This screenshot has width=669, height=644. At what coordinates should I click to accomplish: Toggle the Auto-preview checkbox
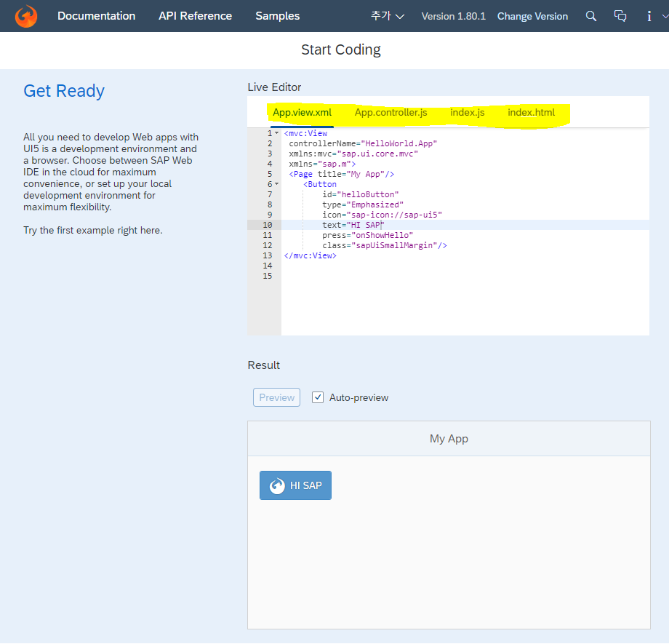click(318, 397)
